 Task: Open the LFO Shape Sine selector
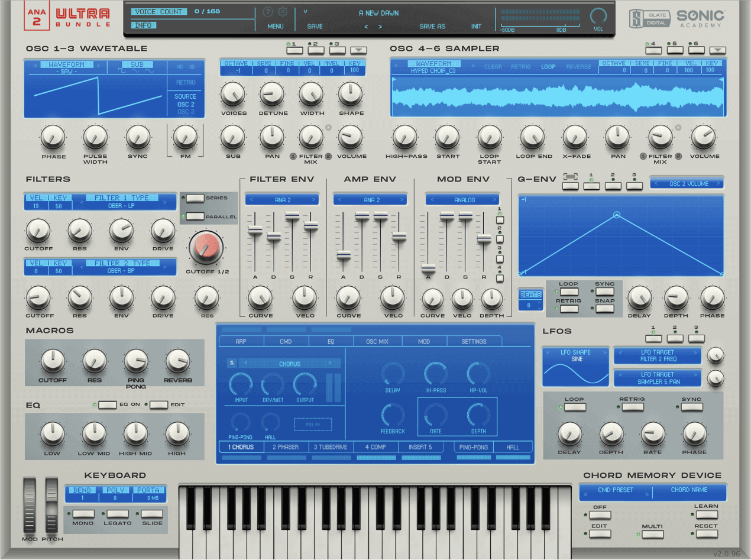tap(575, 356)
